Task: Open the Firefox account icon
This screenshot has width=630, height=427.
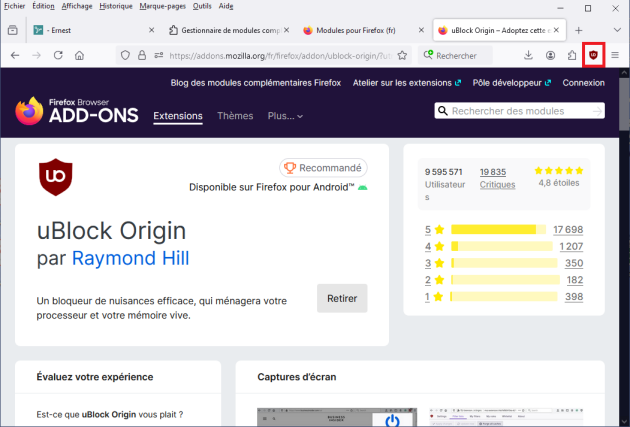Action: point(550,55)
